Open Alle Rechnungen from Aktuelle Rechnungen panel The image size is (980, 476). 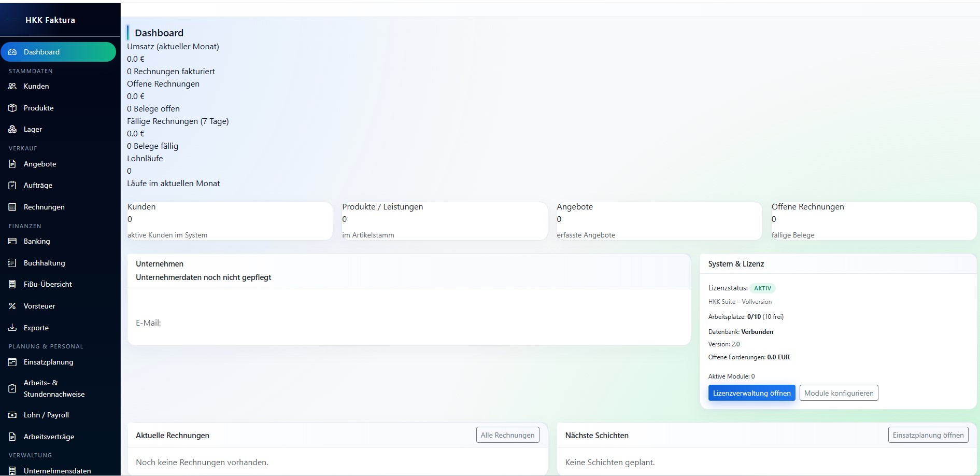coord(507,435)
